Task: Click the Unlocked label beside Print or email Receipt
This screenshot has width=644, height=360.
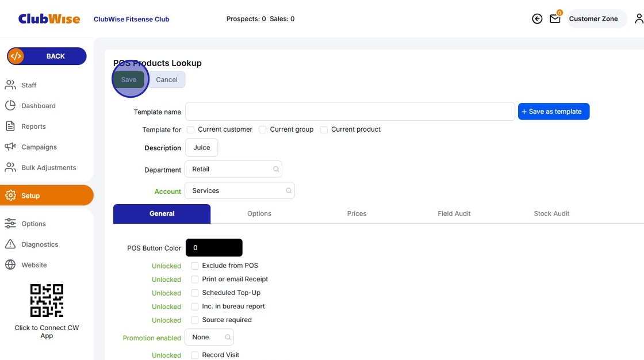Action: coord(166,279)
